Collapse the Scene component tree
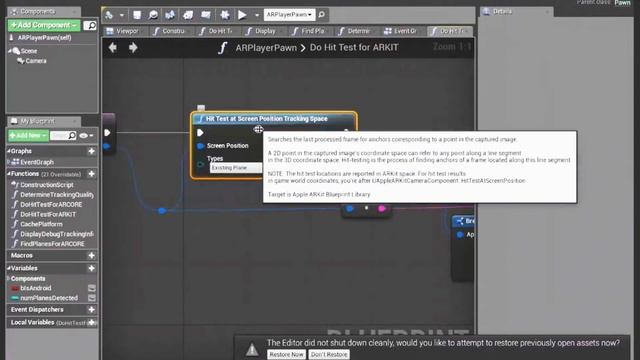 (x=9, y=51)
